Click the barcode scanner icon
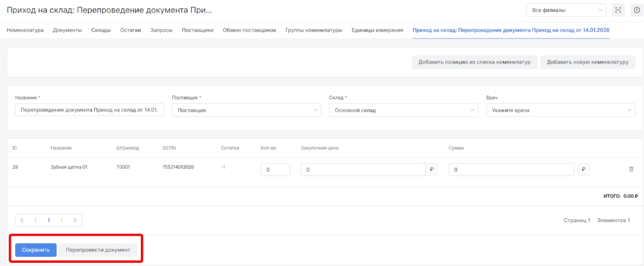644x266 pixels. click(617, 10)
